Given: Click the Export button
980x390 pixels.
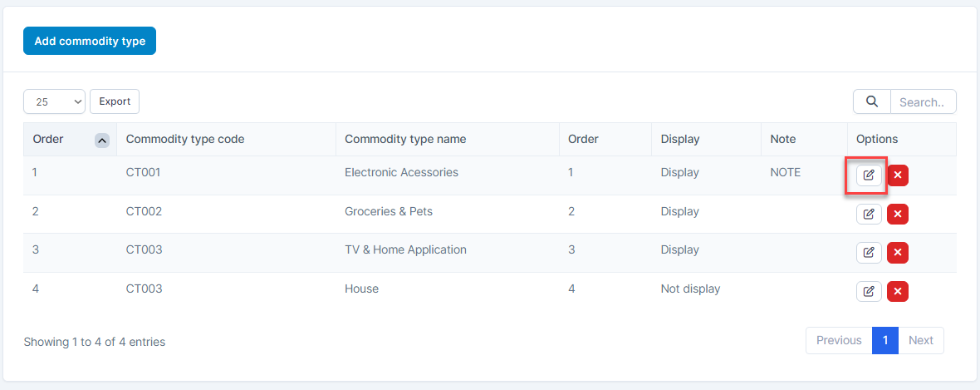Looking at the screenshot, I should point(115,101).
